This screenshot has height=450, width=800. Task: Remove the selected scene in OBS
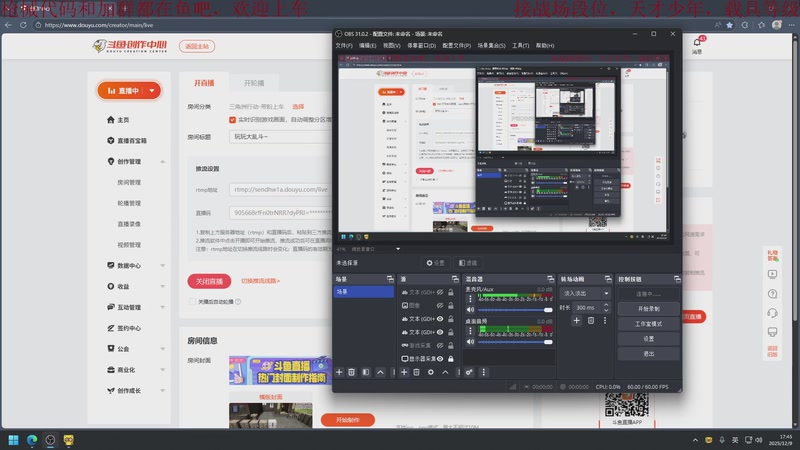(352, 372)
